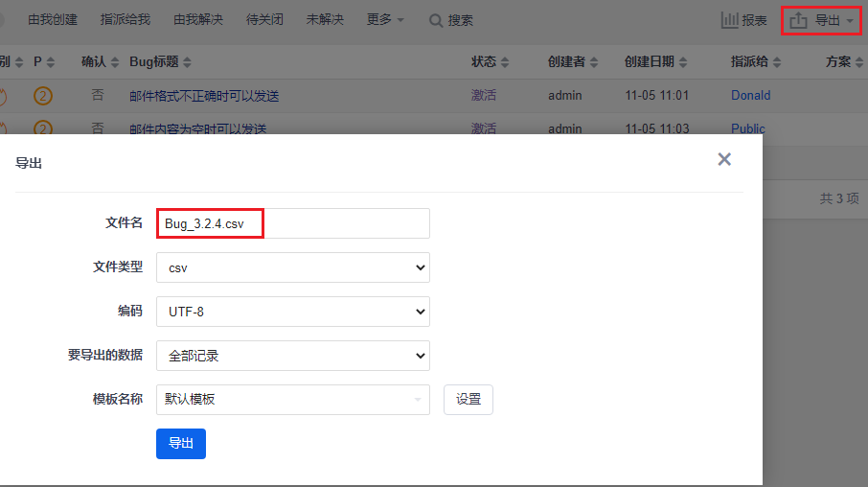Click the 搜索 magnifier icon
Screen dimensions: 868x487
tap(436, 21)
